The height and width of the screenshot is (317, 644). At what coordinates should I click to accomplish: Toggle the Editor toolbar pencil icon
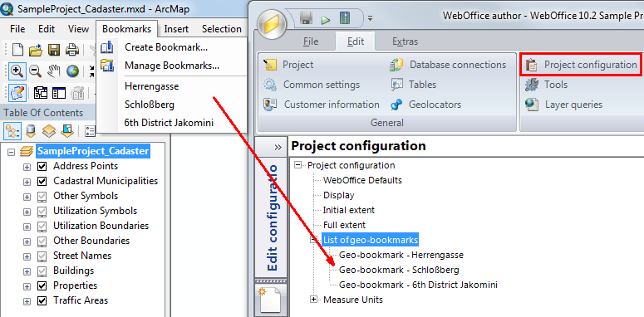coord(17,93)
